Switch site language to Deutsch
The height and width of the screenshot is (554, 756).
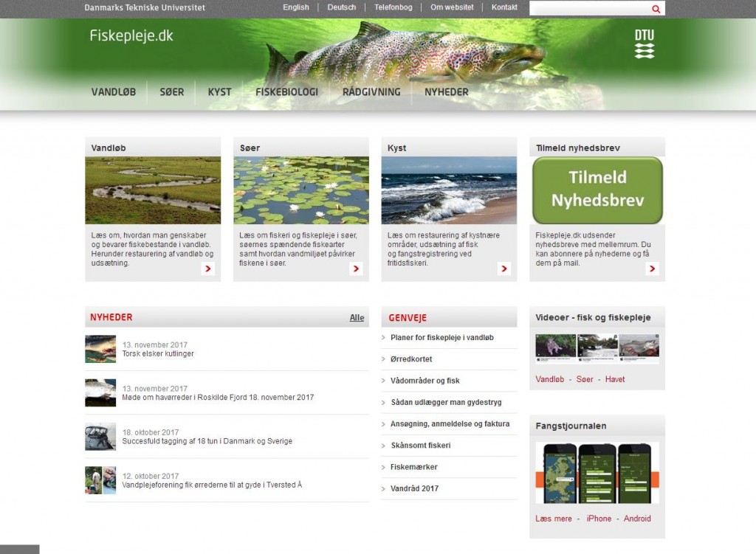(x=341, y=7)
